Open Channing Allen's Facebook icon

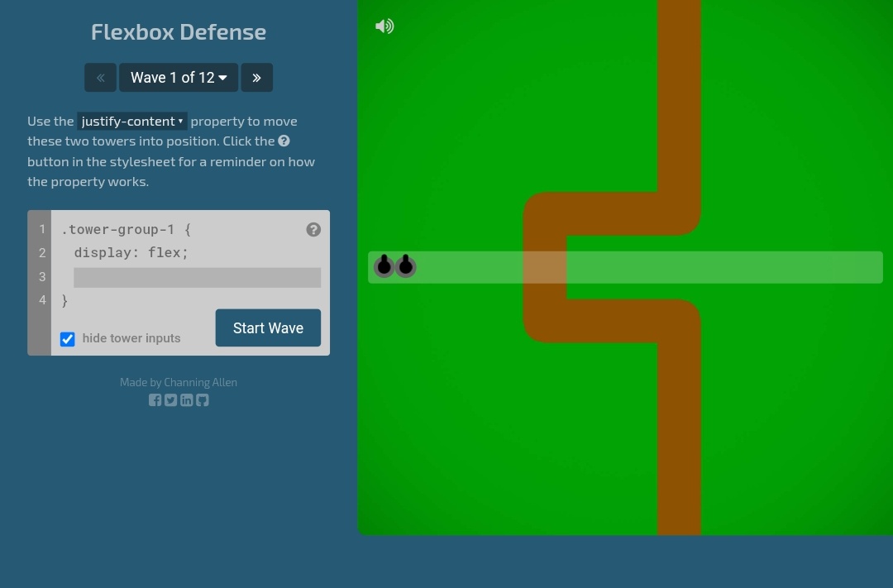pyautogui.click(x=155, y=400)
